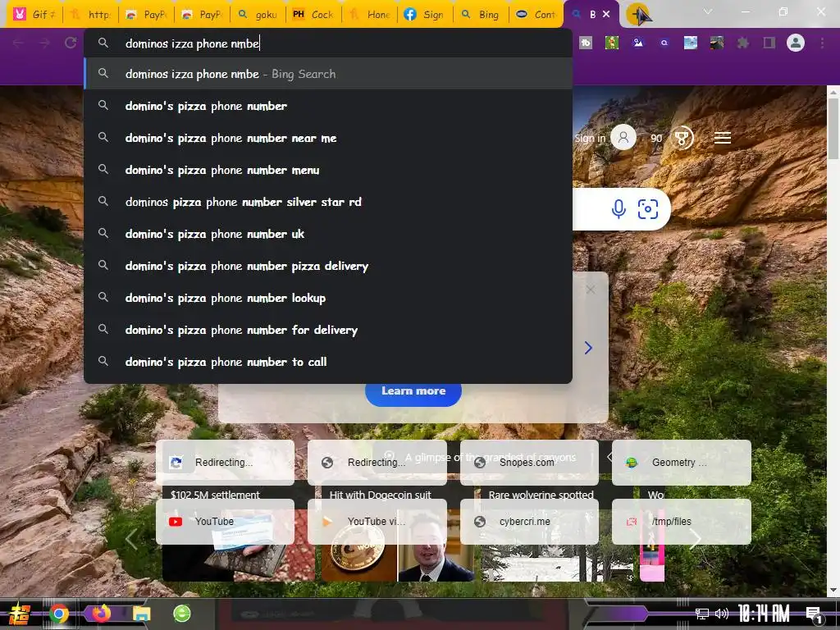The image size is (840, 630).
Task: Select "domino's pizza phone number uk"
Action: pos(328,234)
